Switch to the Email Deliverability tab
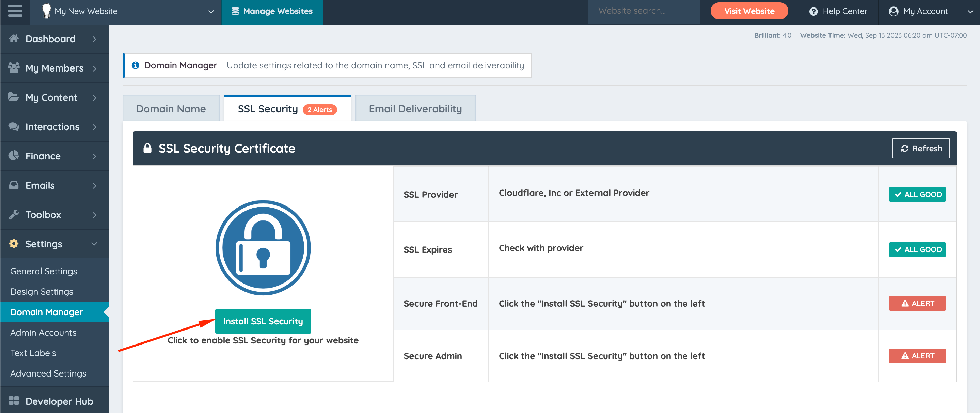 [x=415, y=109]
